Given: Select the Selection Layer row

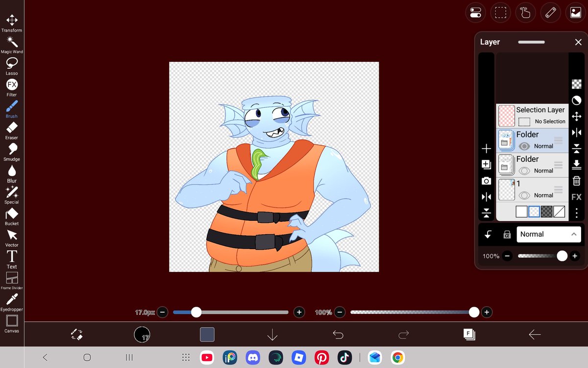Looking at the screenshot, I should click(532, 116).
